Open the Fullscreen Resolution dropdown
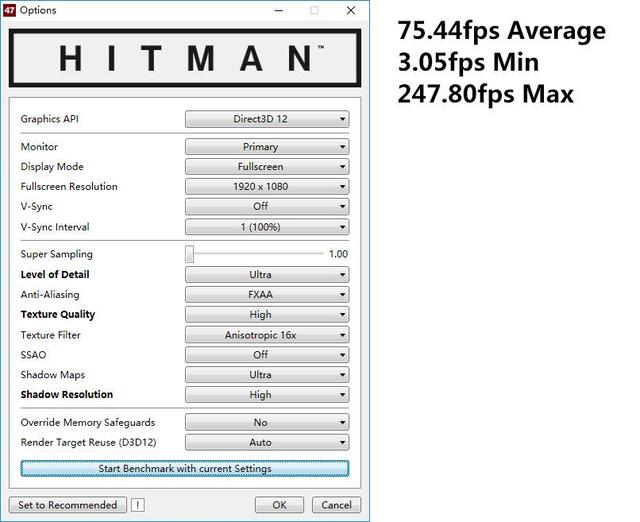This screenshot has height=522, width=640. click(267, 187)
